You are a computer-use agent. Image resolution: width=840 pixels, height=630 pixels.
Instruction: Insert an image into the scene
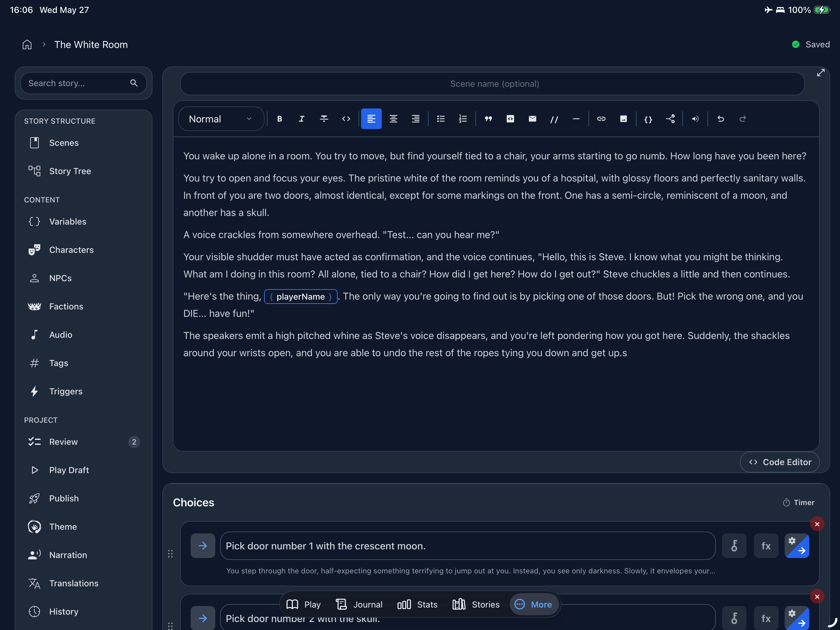[x=624, y=119]
